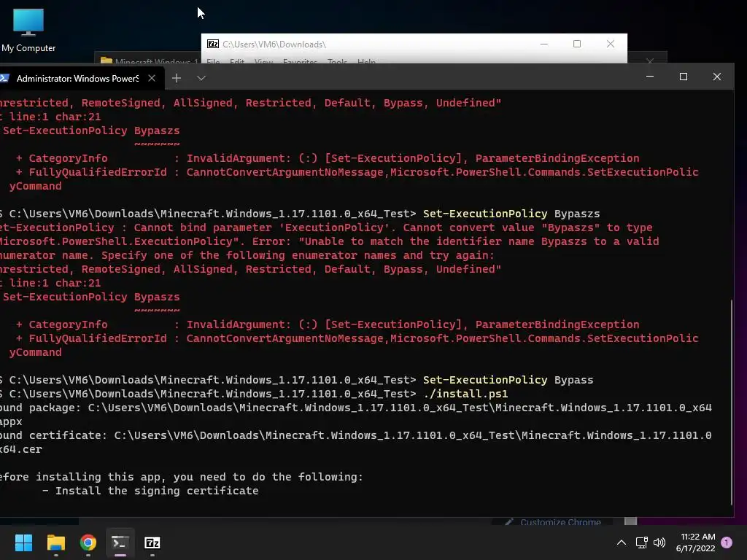Click the terminal vertical scrollbar thumb

(x=731, y=402)
